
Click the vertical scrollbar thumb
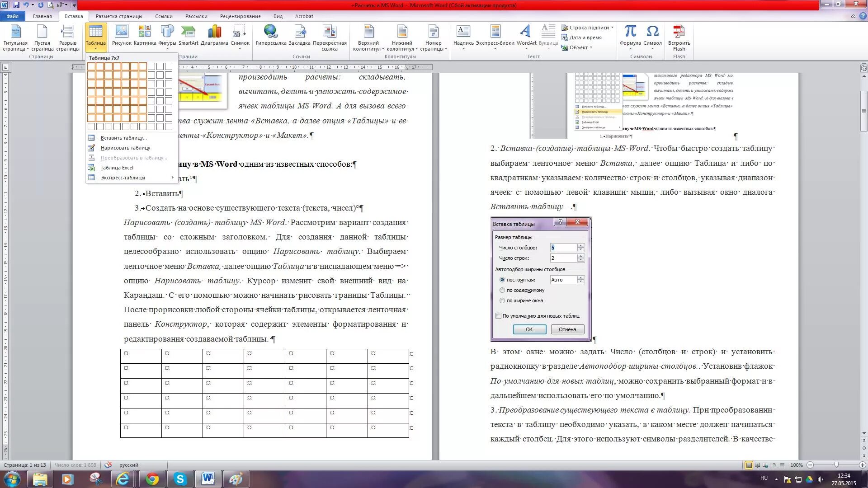tap(863, 111)
